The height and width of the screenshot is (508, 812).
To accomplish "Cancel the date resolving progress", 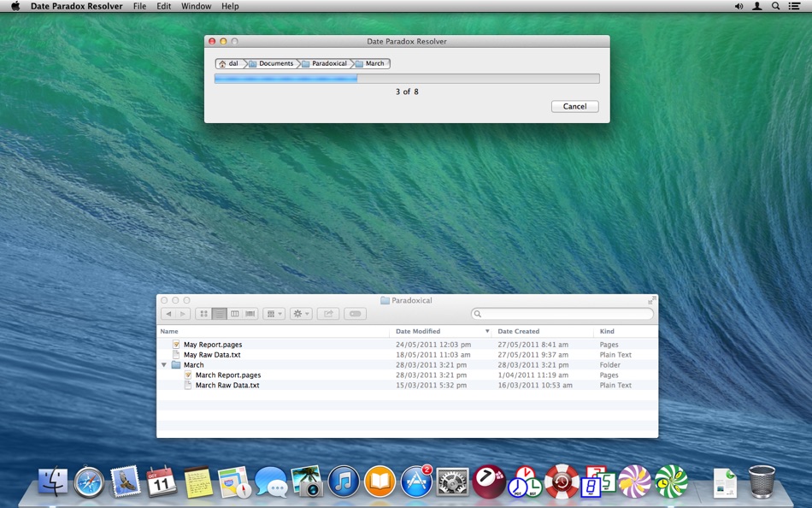I will (575, 106).
